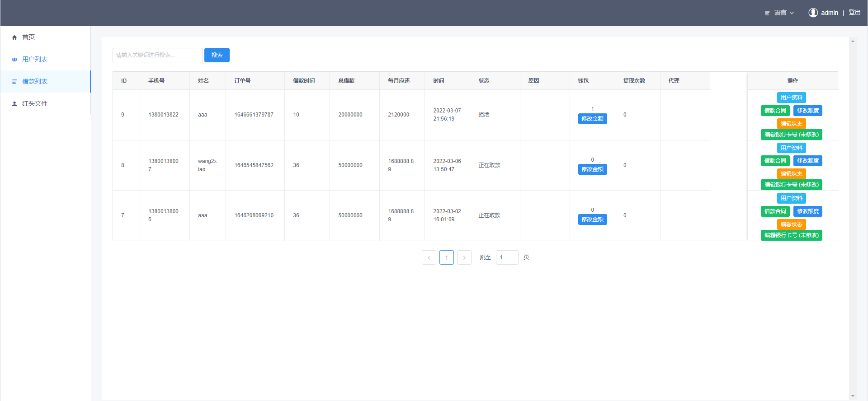Click the 跳至 page number input

507,257
